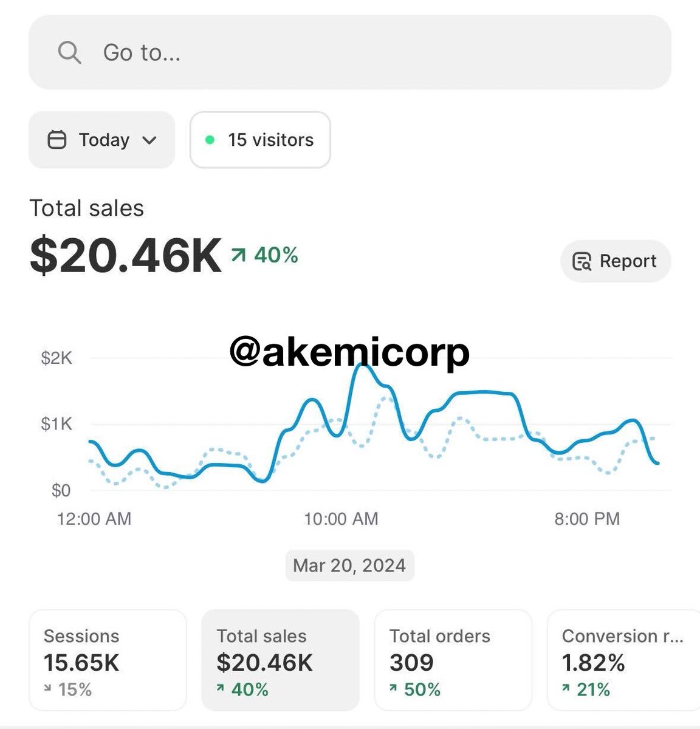Image resolution: width=700 pixels, height=729 pixels.
Task: Click into the Go to search field
Action: tap(350, 53)
